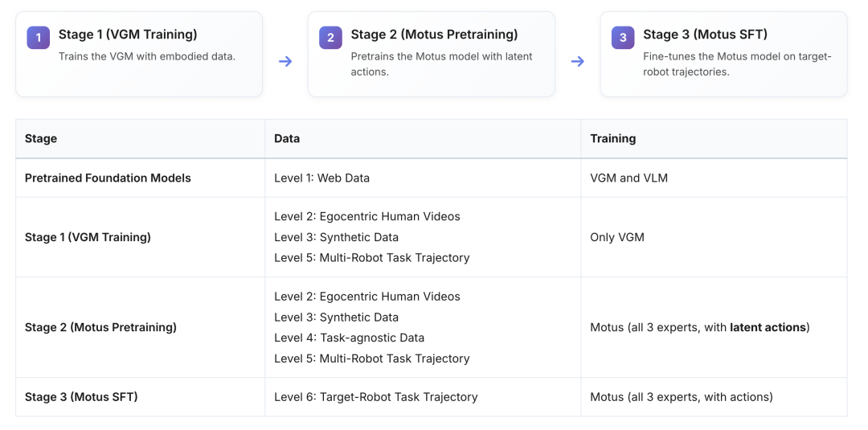The image size is (868, 430).
Task: Click the bold latent actions text
Action: [x=767, y=327]
